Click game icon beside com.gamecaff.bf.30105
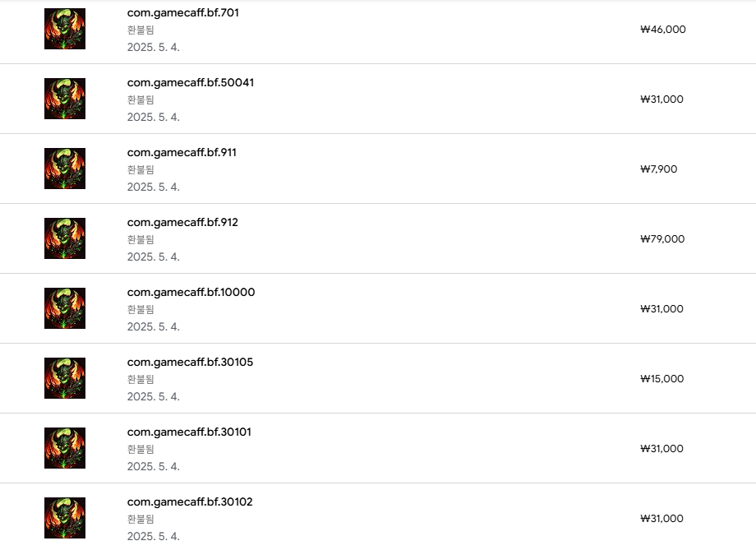 (x=65, y=378)
